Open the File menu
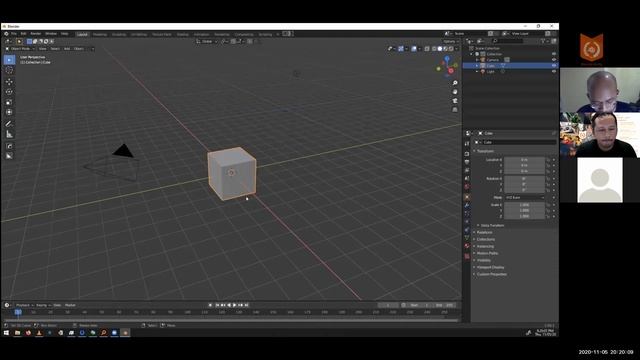The image size is (640, 360). pyautogui.click(x=14, y=34)
